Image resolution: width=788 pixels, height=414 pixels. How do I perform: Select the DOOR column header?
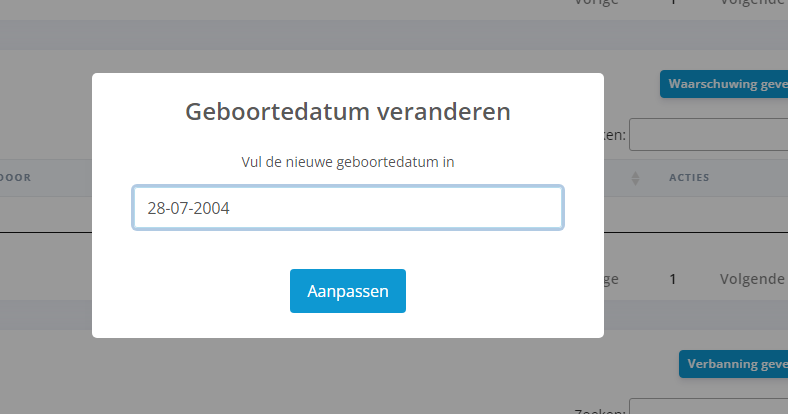pyautogui.click(x=16, y=178)
